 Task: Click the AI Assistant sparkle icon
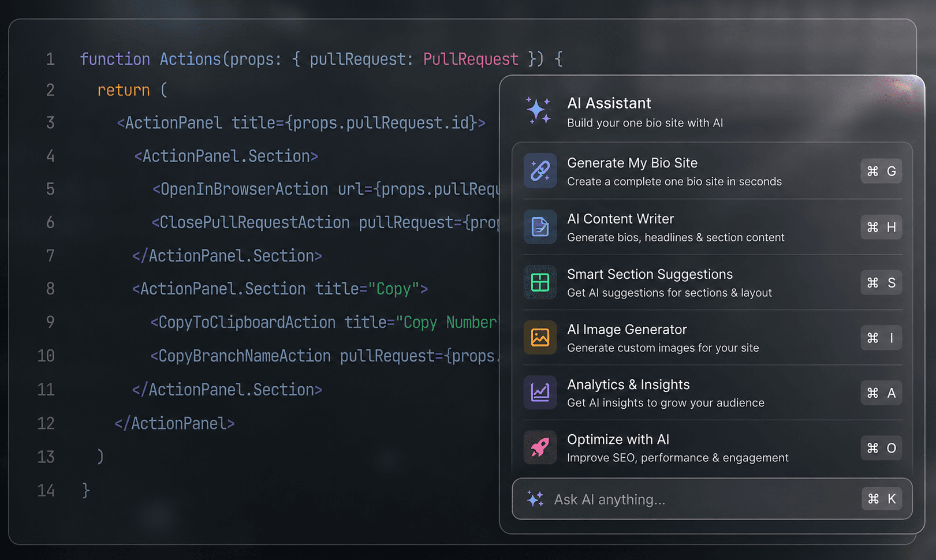(x=539, y=111)
